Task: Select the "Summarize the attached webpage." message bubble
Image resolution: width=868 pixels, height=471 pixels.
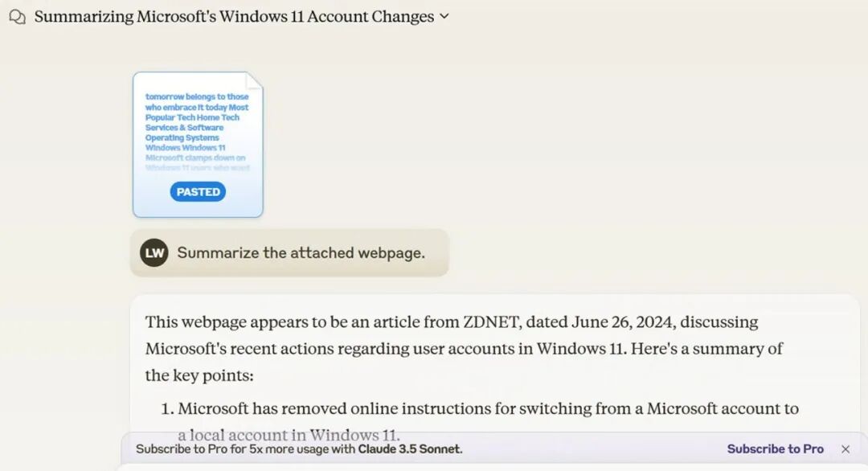Action: pyautogui.click(x=289, y=253)
